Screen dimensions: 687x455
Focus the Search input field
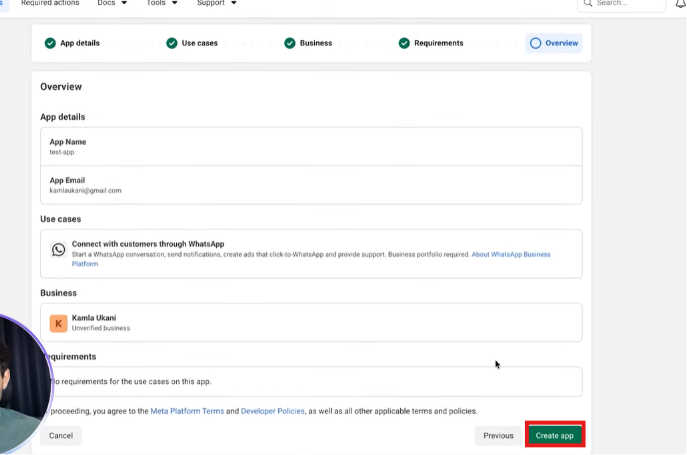(x=622, y=4)
